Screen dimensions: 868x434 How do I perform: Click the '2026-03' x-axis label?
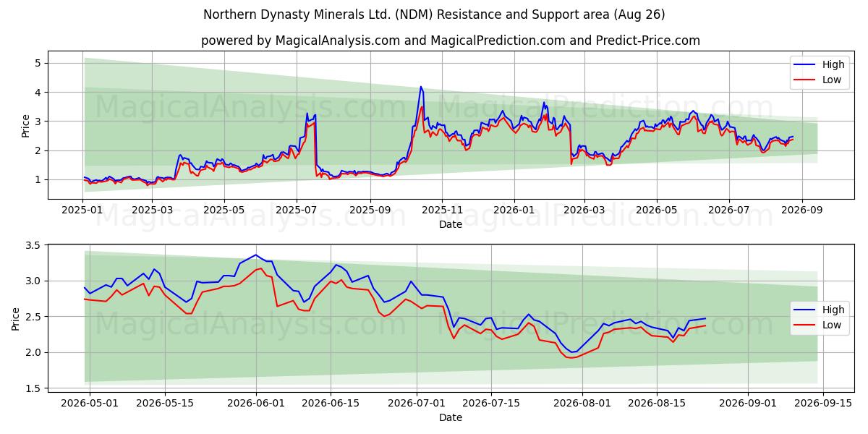point(584,210)
